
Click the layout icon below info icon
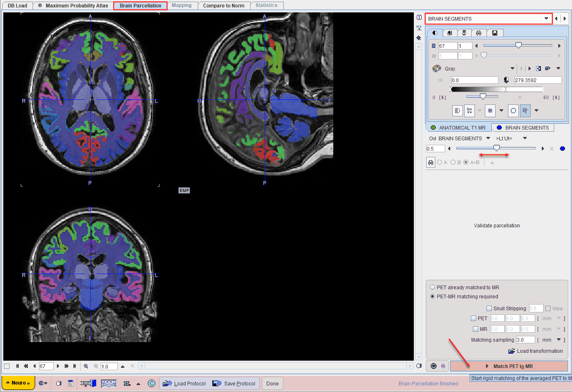[x=419, y=28]
